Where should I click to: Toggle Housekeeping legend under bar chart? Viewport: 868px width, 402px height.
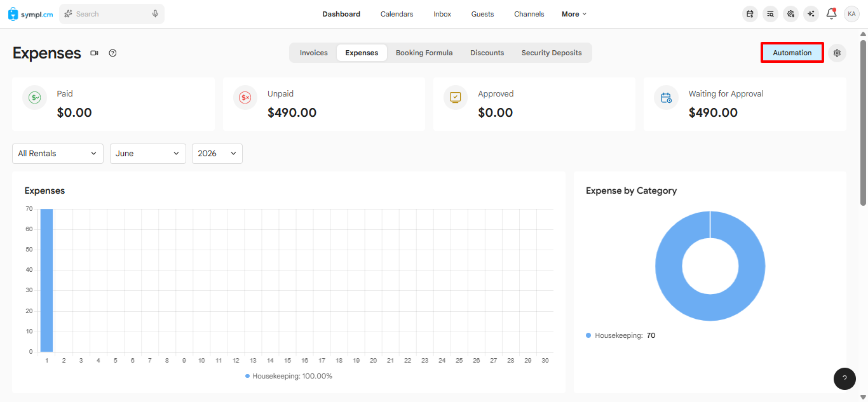288,376
